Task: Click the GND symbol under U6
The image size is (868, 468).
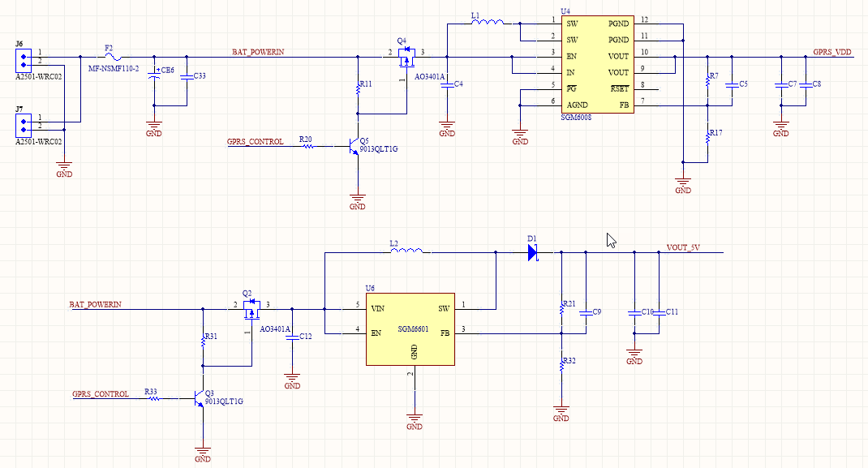Action: [x=414, y=420]
